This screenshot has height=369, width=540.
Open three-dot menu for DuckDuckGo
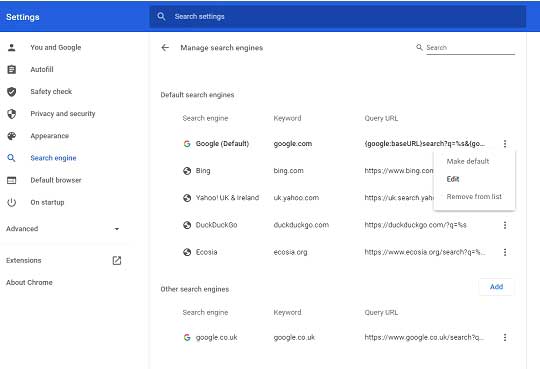click(x=505, y=225)
